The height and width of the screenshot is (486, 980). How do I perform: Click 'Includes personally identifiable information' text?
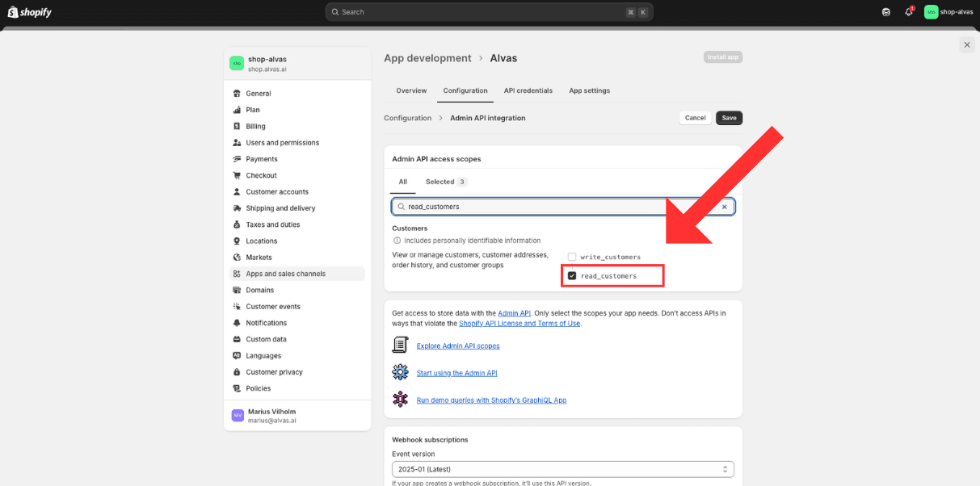(x=473, y=241)
